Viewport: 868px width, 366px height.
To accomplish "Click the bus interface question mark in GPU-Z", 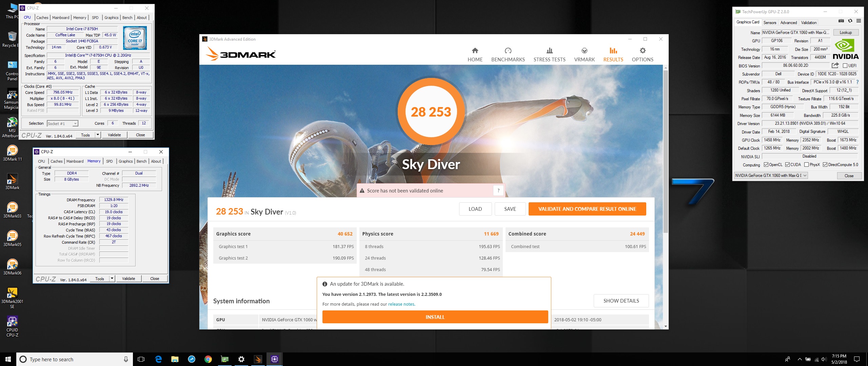I will coord(857,82).
